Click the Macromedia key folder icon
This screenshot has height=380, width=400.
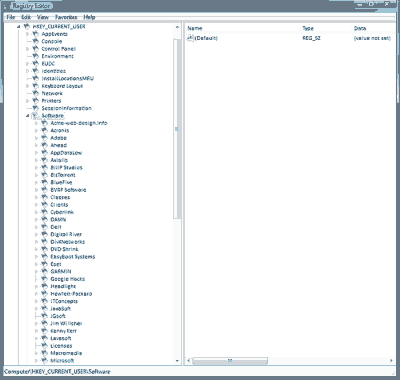coord(45,353)
